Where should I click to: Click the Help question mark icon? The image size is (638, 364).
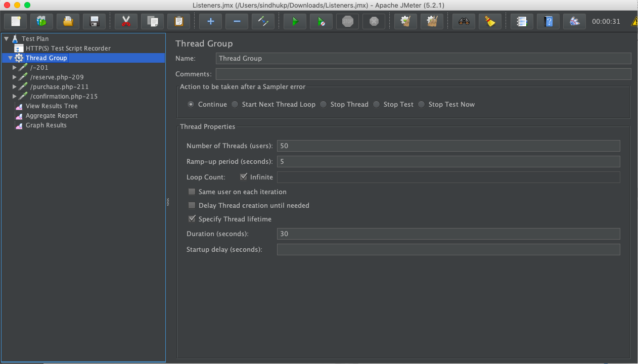click(x=549, y=22)
